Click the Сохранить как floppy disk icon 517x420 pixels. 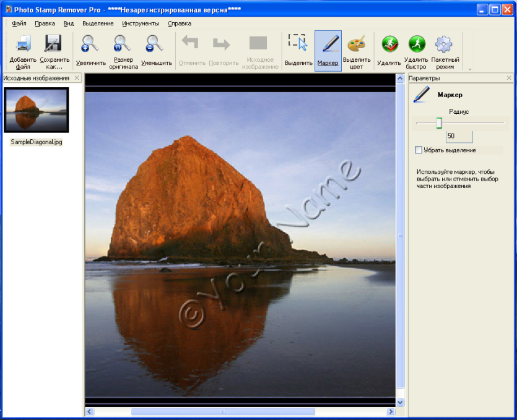53,43
